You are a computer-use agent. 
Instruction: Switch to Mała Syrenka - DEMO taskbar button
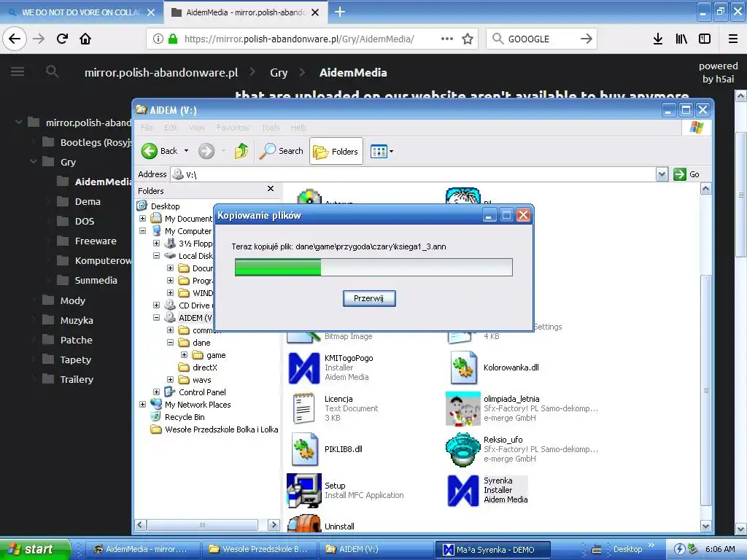click(494, 550)
